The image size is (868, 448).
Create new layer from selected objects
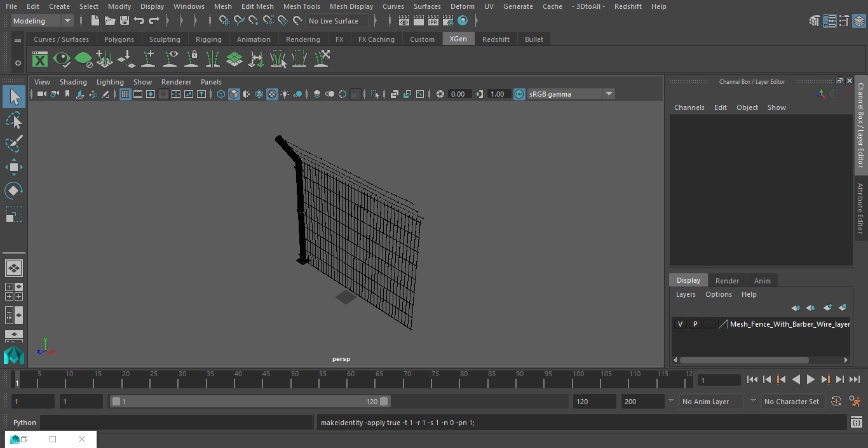[843, 308]
